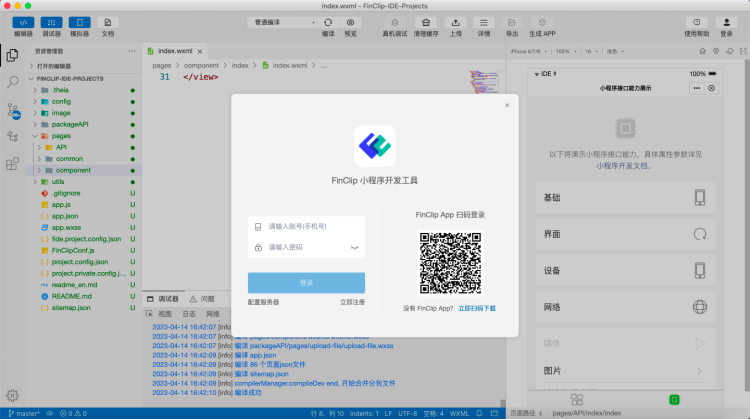Open the simulator 100% zoom dropdown
This screenshot has height=419, width=750.
click(x=566, y=51)
